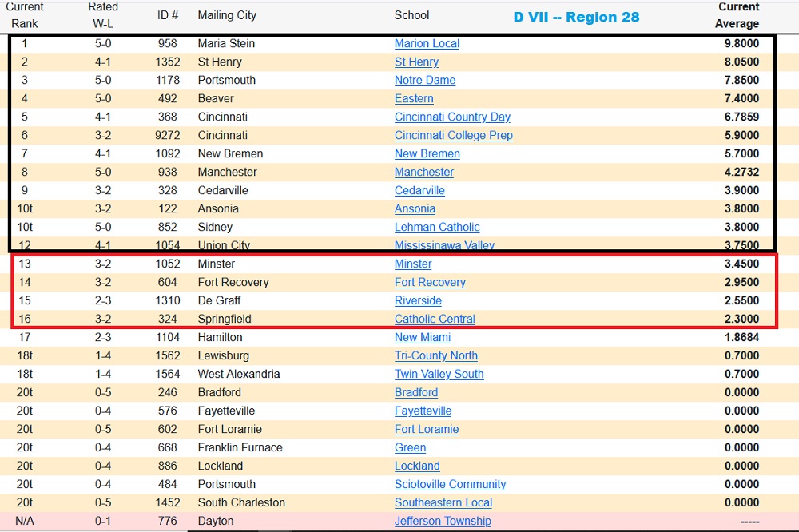Open the Marion Local school link
799x532 pixels.
point(427,44)
